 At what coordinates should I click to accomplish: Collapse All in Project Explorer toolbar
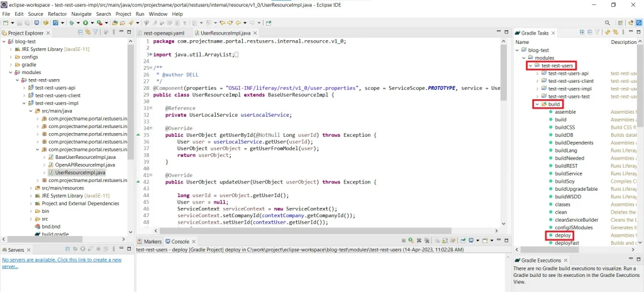click(x=80, y=32)
